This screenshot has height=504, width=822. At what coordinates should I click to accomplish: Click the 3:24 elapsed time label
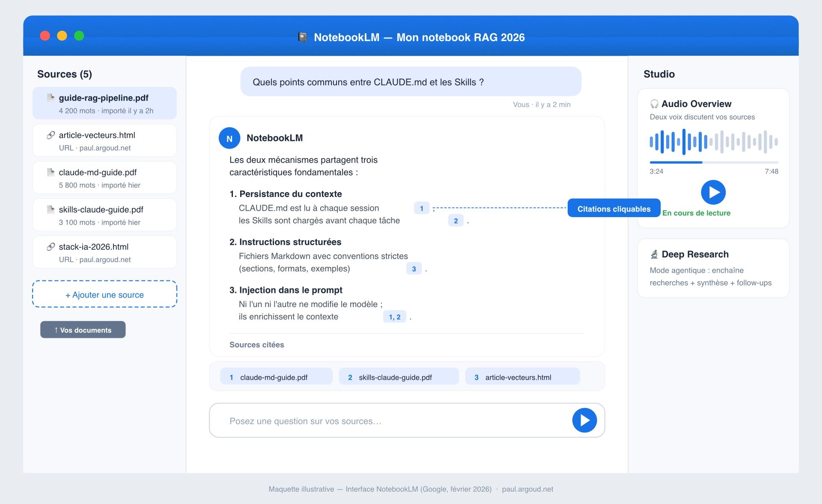[656, 171]
